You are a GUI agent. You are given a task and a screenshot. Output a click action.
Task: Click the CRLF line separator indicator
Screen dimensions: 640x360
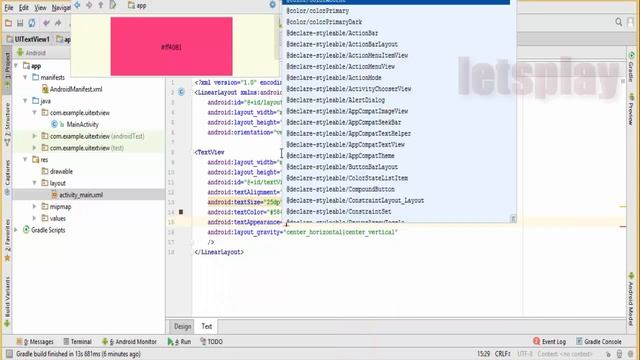click(503, 354)
